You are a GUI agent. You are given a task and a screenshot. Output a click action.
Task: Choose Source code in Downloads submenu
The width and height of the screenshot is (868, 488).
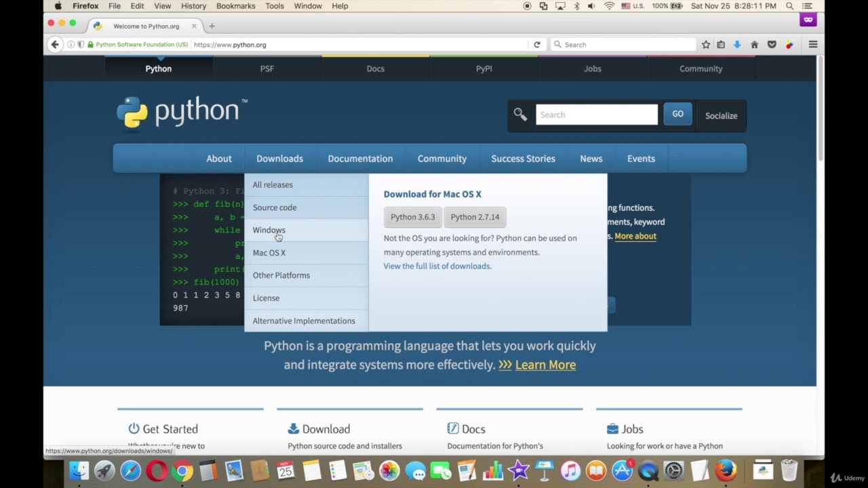(x=307, y=207)
